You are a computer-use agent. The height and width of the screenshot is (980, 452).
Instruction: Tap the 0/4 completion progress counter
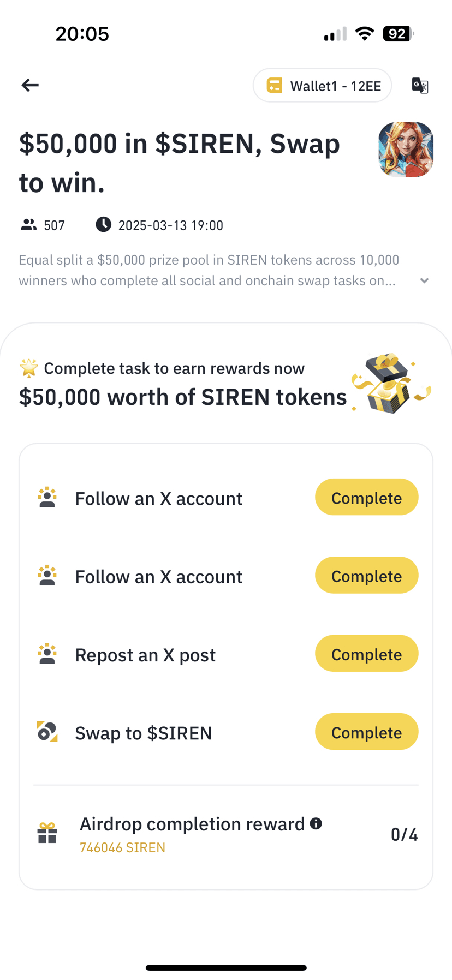(404, 834)
